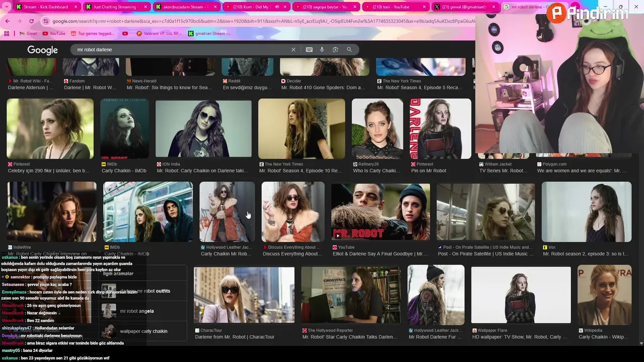Open the gmatrian Stream bookmark

[x=209, y=34]
